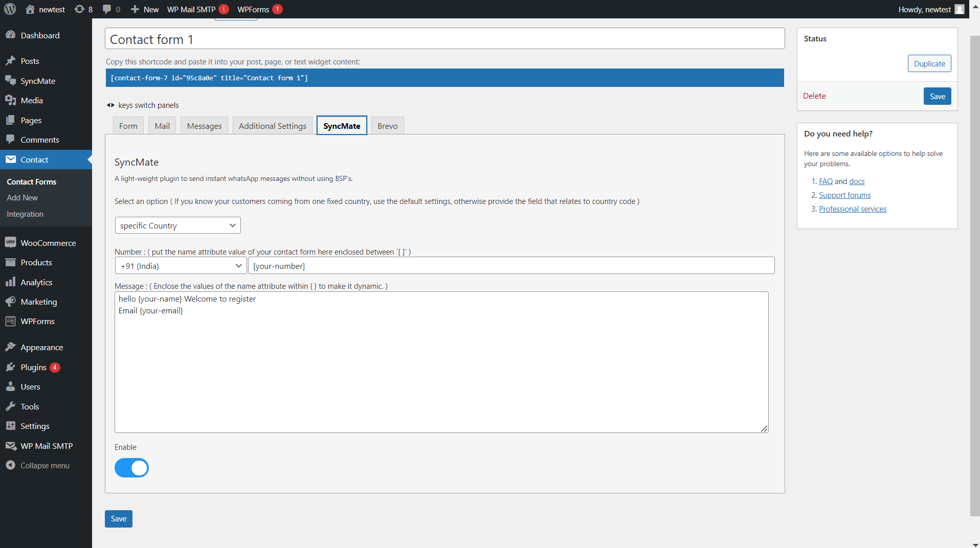The image size is (980, 548).
Task: Open the docs link
Action: [x=857, y=181]
